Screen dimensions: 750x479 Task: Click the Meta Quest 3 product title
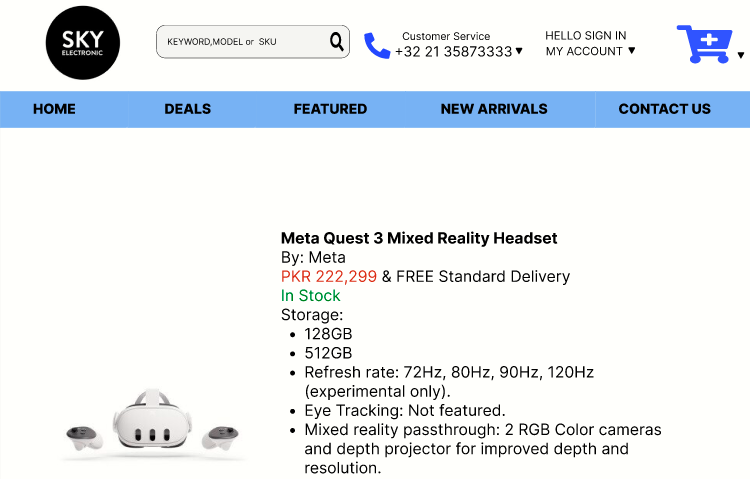click(x=419, y=238)
